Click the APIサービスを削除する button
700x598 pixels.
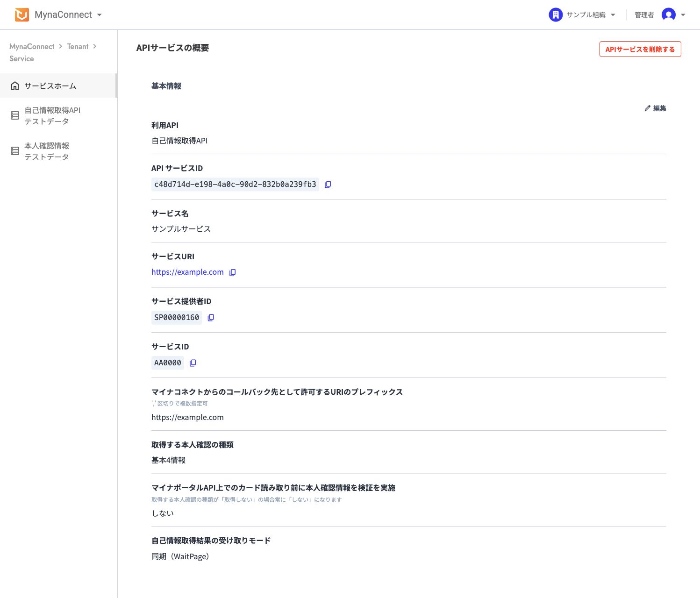coord(640,49)
